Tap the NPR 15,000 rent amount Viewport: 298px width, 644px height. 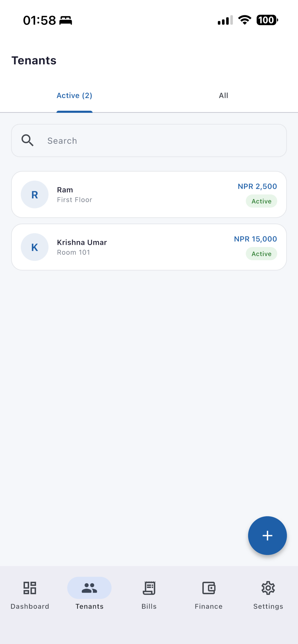(x=256, y=239)
